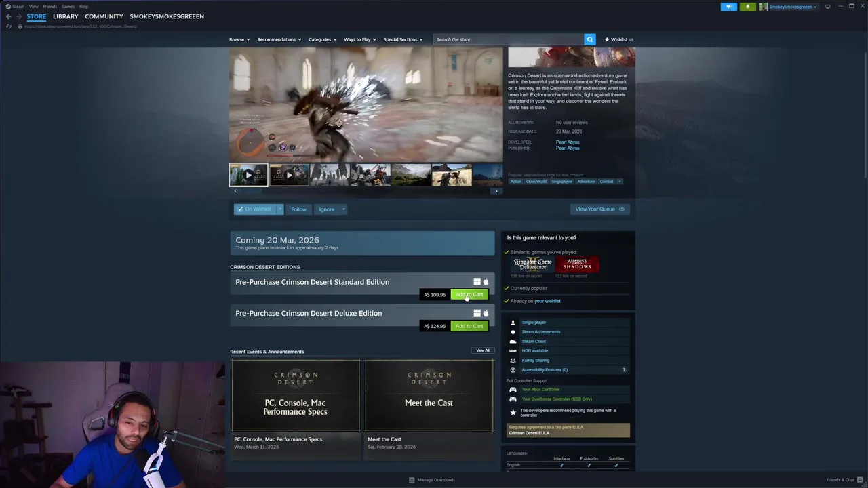
Task: Click the Family Sharing icon
Action: pyautogui.click(x=513, y=361)
